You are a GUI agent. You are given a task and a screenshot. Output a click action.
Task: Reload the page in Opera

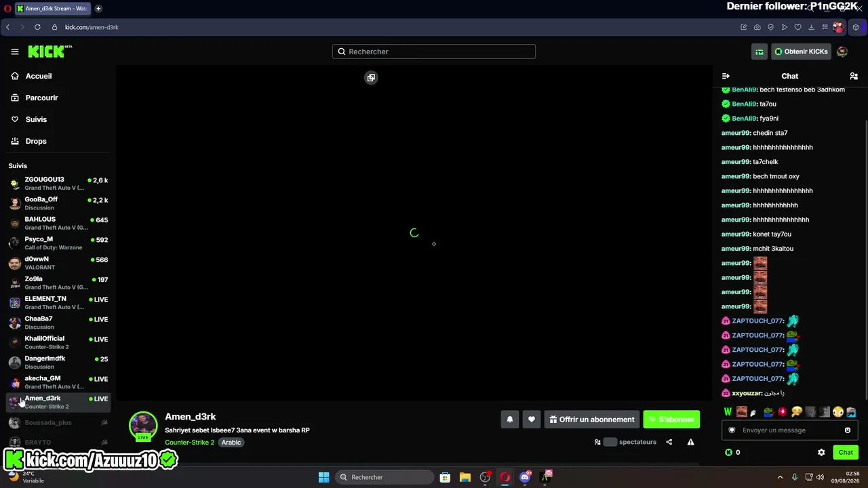tap(37, 27)
